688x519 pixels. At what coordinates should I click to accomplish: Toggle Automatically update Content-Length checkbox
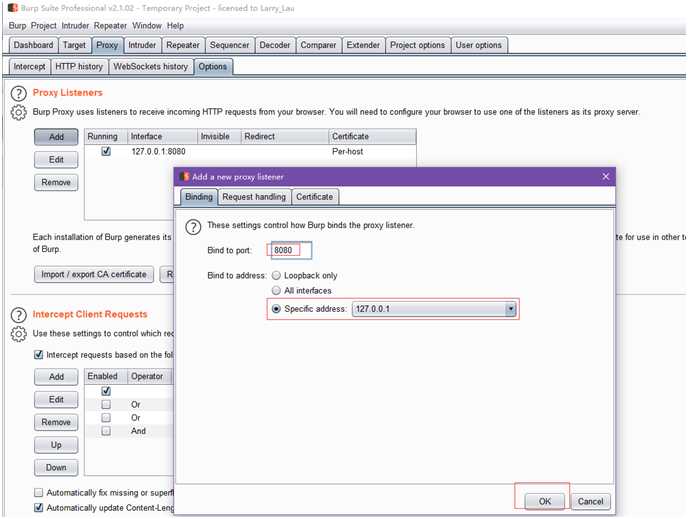[x=39, y=508]
